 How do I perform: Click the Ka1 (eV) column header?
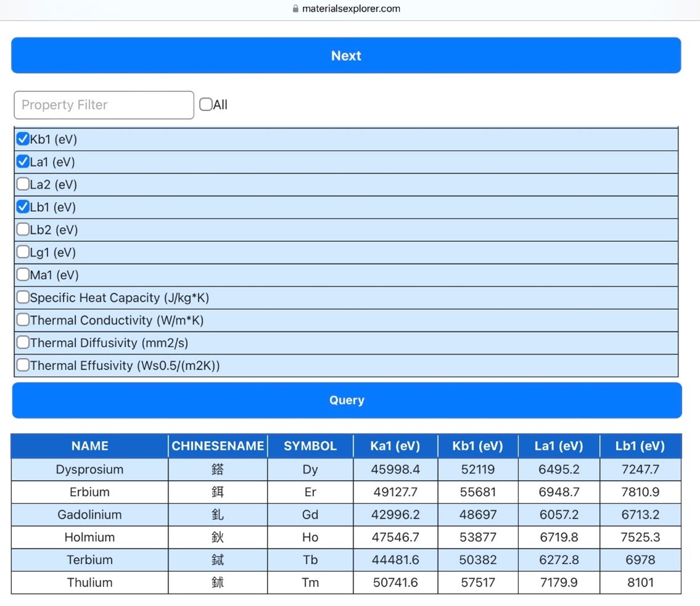point(395,446)
